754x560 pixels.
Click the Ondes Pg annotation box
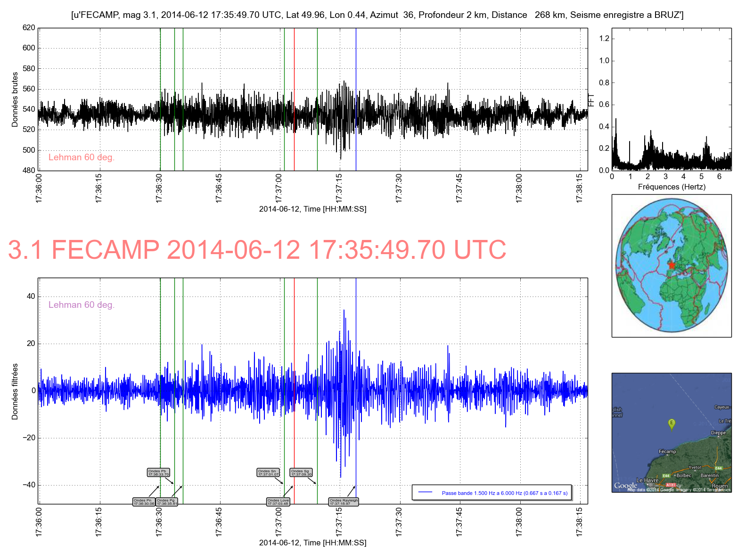(167, 502)
